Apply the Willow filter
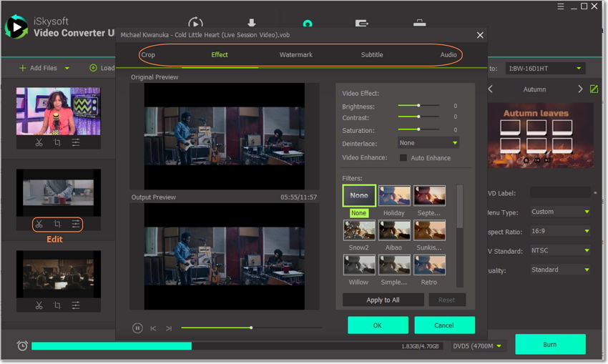The image size is (608, 364). click(359, 265)
